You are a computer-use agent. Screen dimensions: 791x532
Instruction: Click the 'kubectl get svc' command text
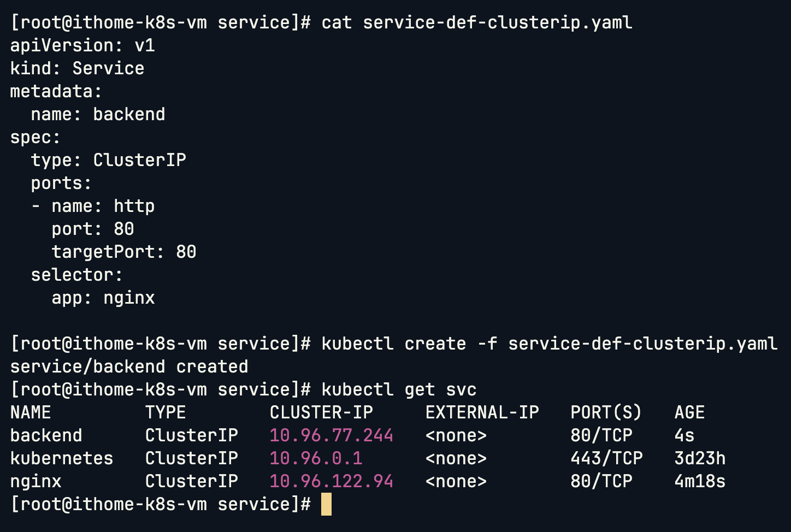click(x=399, y=389)
